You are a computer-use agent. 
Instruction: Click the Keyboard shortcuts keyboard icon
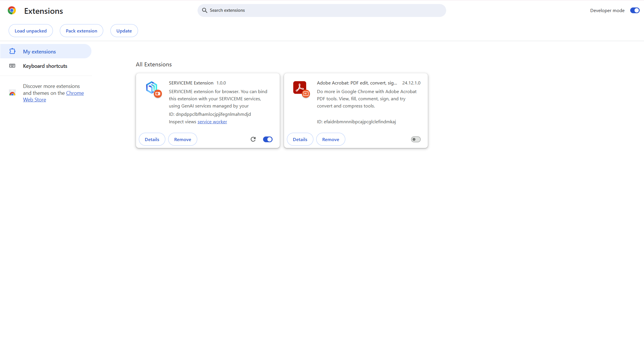tap(12, 66)
